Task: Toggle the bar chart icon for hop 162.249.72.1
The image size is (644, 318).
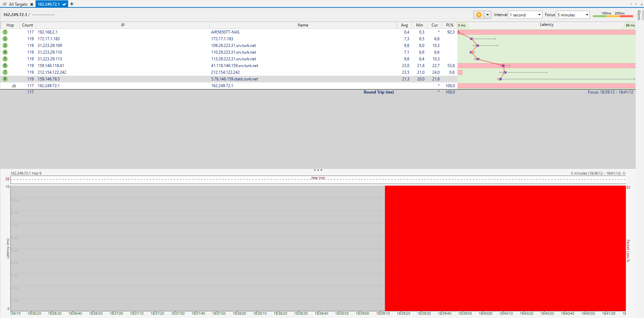Action: coord(14,86)
